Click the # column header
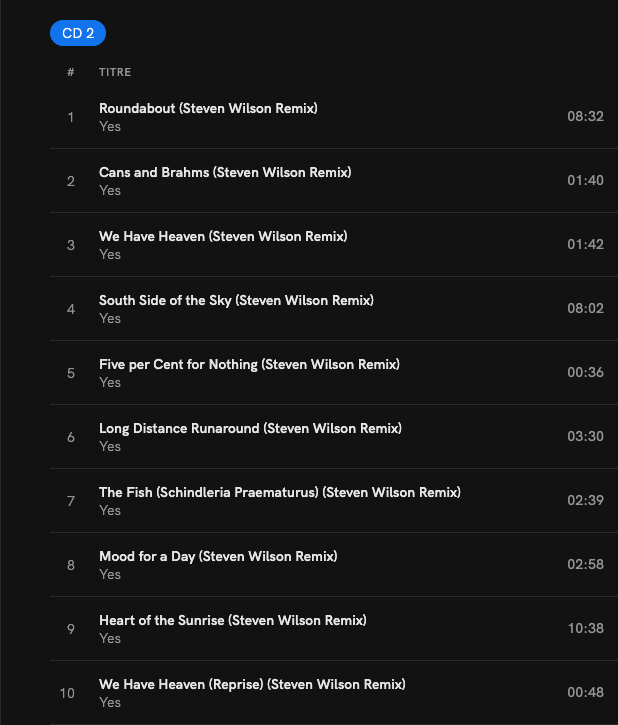Viewport: 618px width, 725px height. [71, 72]
